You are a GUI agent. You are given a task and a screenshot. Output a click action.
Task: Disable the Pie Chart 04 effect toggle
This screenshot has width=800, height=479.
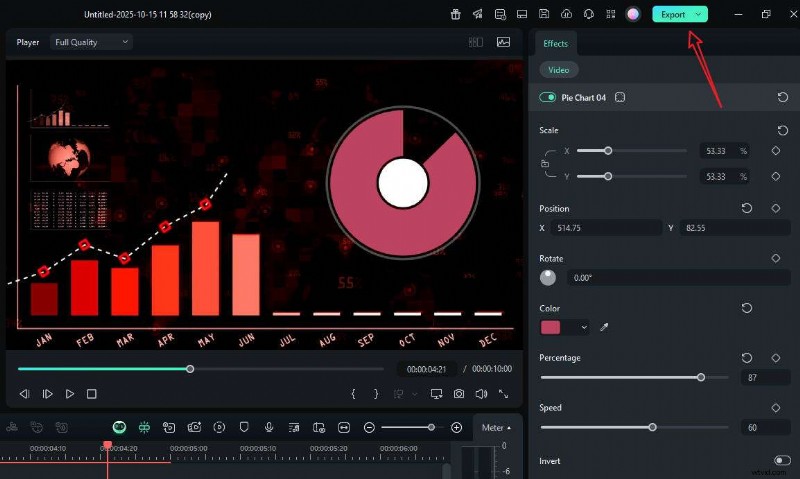547,97
